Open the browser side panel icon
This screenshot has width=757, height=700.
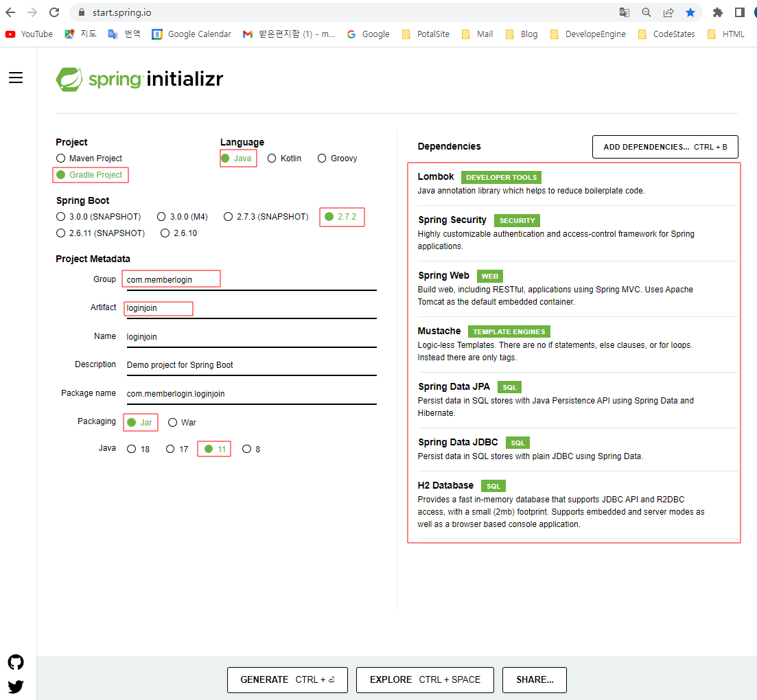click(x=739, y=12)
